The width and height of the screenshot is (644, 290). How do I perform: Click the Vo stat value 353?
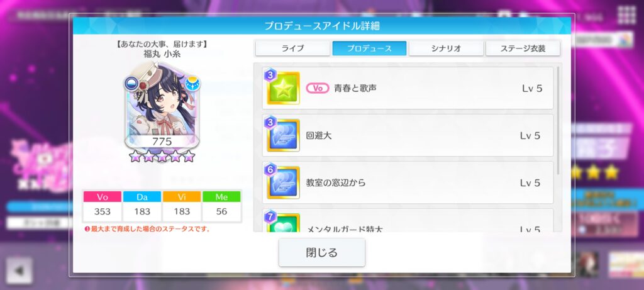click(103, 211)
